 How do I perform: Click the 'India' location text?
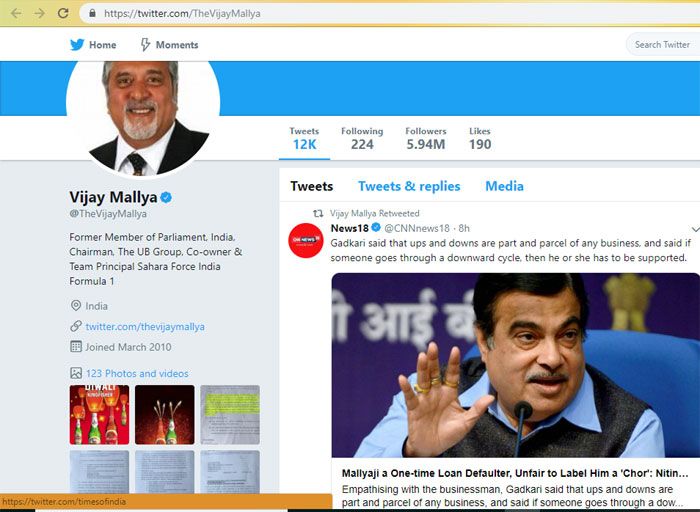96,306
